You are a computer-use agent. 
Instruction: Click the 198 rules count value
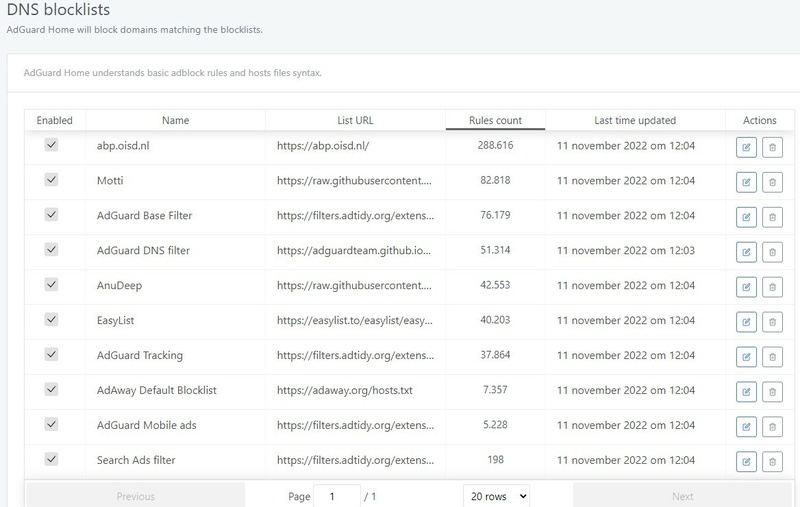(x=495, y=460)
